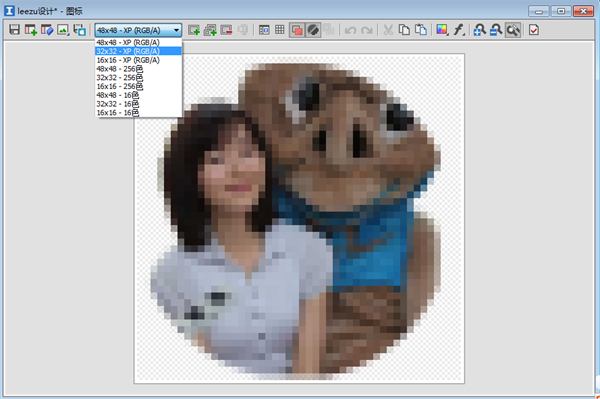Click the paste clipboard icon
Image resolution: width=600 pixels, height=399 pixels.
click(x=421, y=30)
